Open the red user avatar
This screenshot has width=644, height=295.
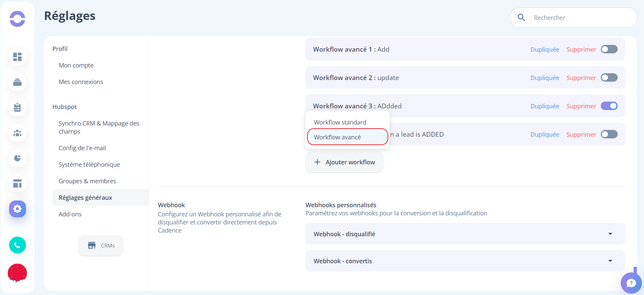click(x=17, y=273)
